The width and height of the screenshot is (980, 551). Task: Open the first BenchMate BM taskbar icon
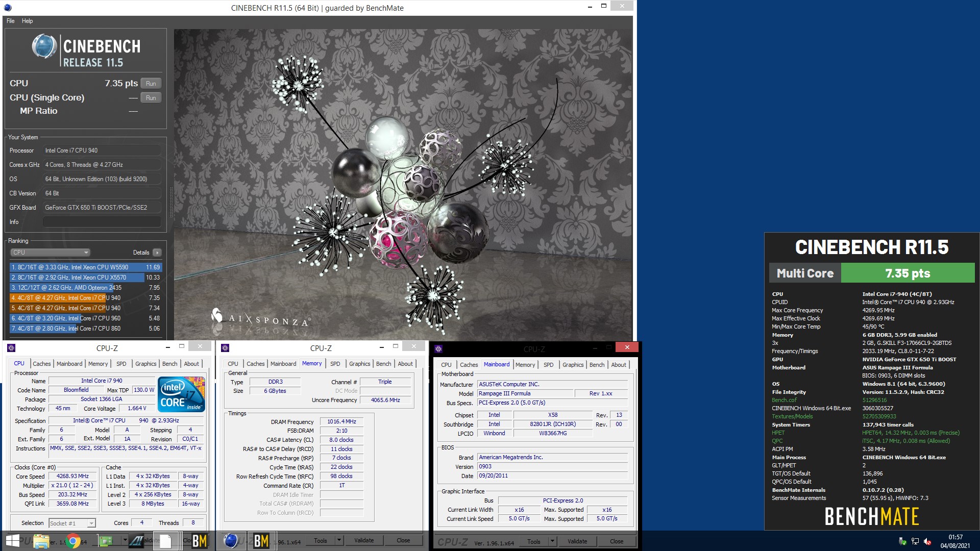point(199,541)
